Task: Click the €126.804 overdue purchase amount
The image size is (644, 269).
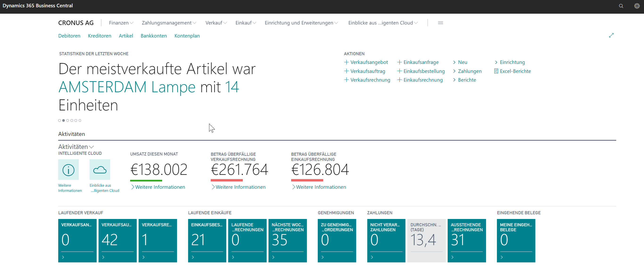Action: tap(320, 170)
